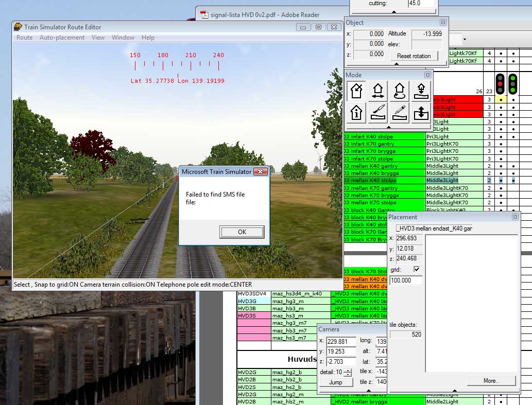The width and height of the screenshot is (532, 405).
Task: Adjust the camera detail level stepper
Action: (x=348, y=372)
